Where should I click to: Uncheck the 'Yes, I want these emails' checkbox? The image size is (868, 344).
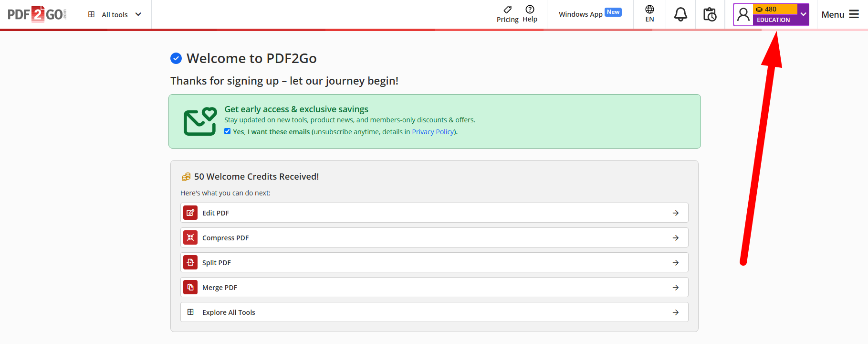[228, 131]
